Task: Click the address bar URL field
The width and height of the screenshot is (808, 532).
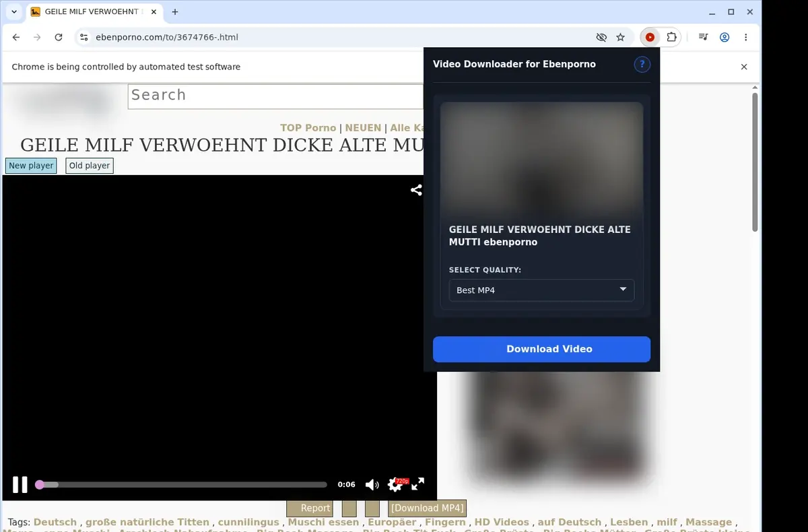Action: [337, 38]
